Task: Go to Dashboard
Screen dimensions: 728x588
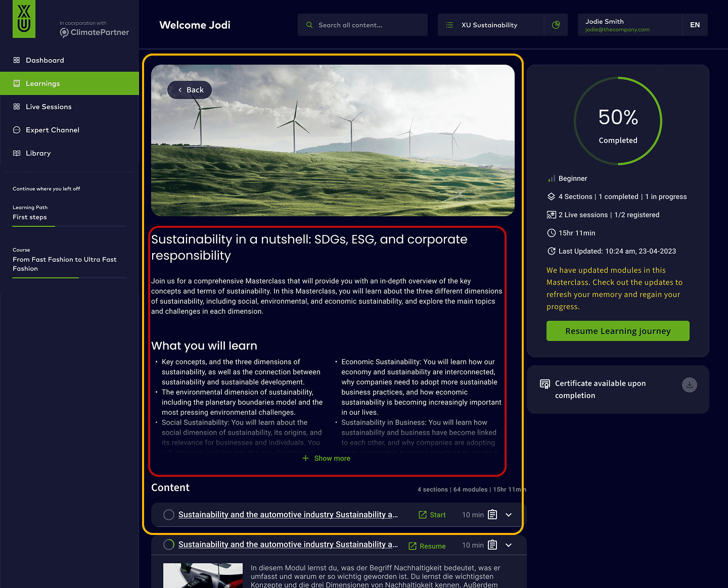Action: coord(69,60)
